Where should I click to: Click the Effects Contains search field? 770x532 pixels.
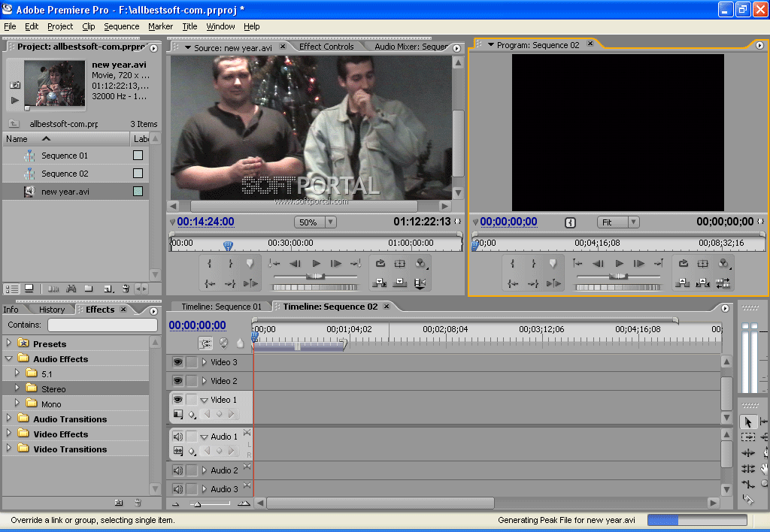tap(102, 325)
